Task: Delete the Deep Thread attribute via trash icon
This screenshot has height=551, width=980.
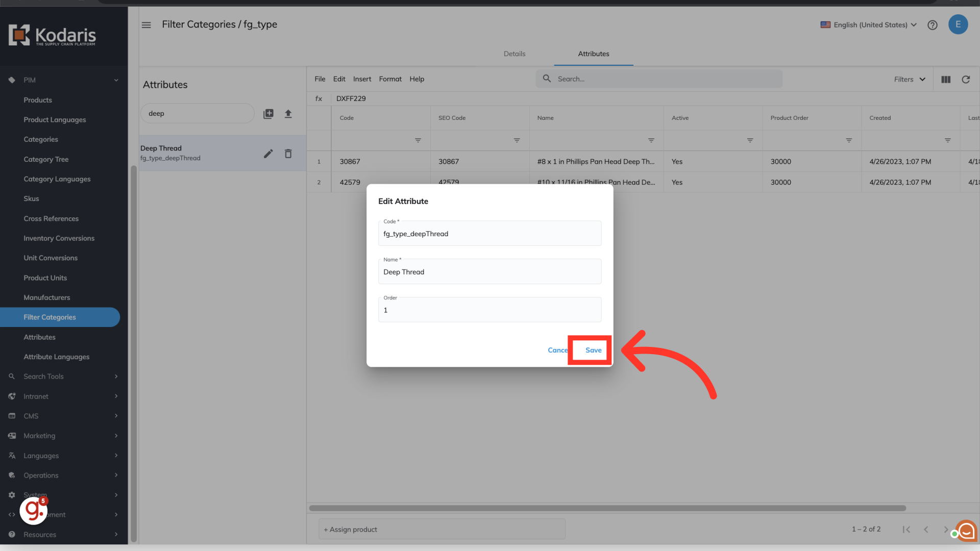Action: 288,154
